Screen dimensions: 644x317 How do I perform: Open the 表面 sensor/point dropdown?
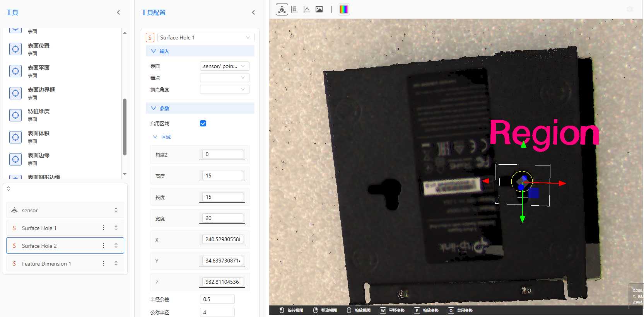[225, 66]
